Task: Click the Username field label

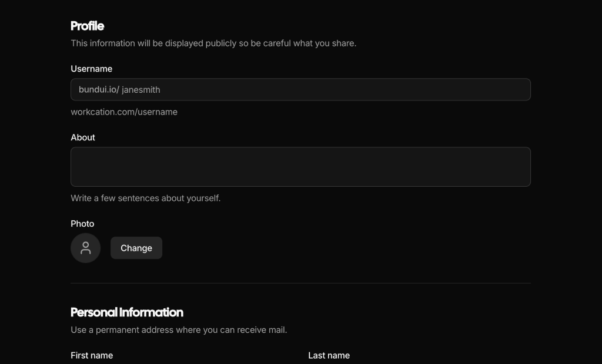Action: coord(91,69)
